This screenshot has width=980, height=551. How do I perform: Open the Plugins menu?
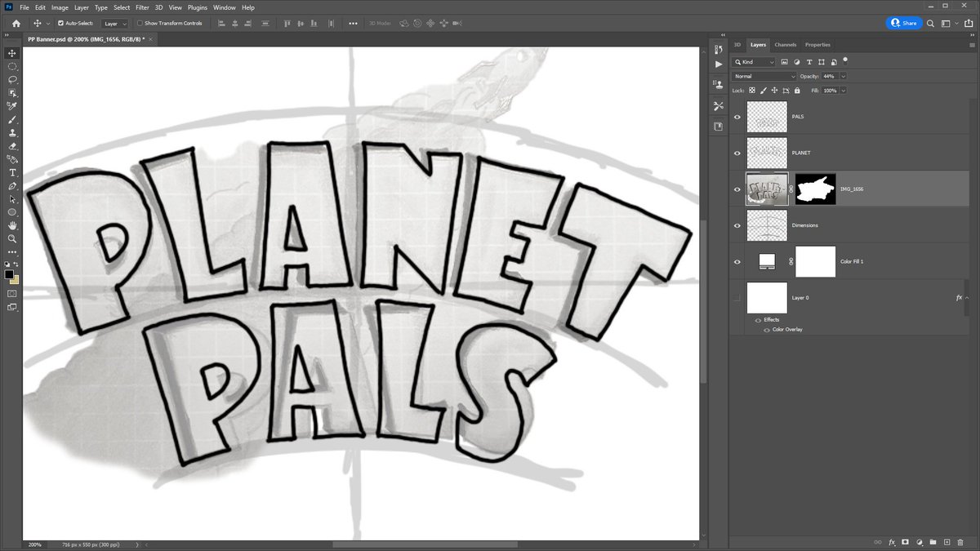(198, 7)
